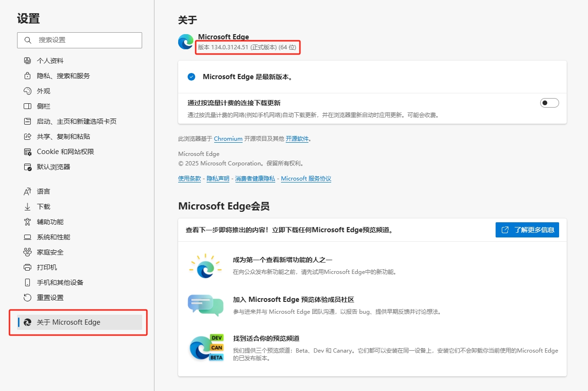
Task: Click the 打印机 printer icon
Action: [x=27, y=267]
